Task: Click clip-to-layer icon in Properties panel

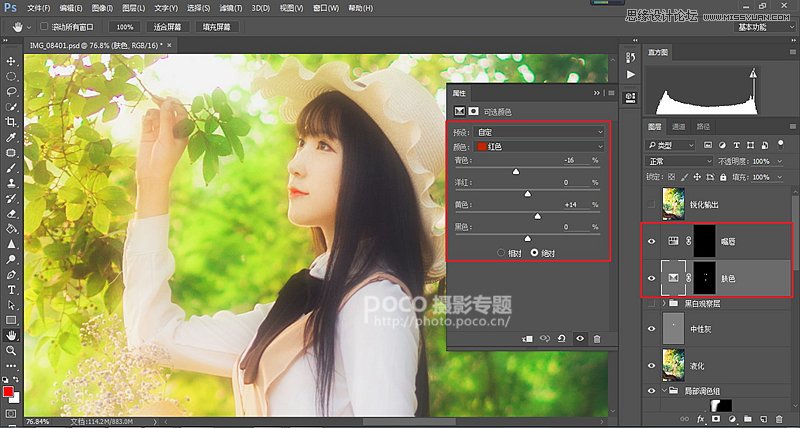Action: [527, 338]
